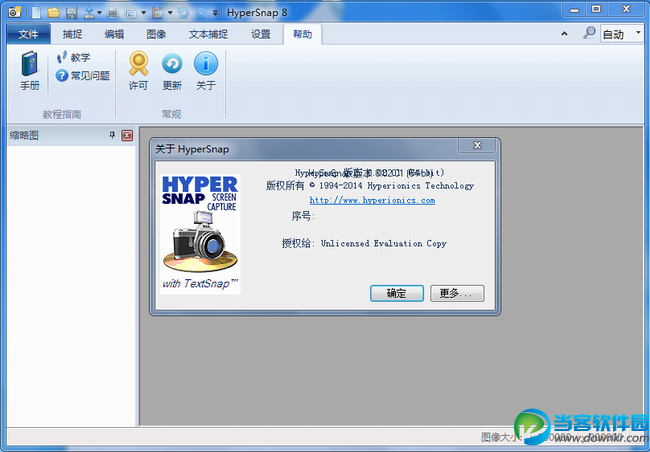This screenshot has width=650, height=452.
Task: Pin the 缩略图 thumbnail panel
Action: (112, 135)
